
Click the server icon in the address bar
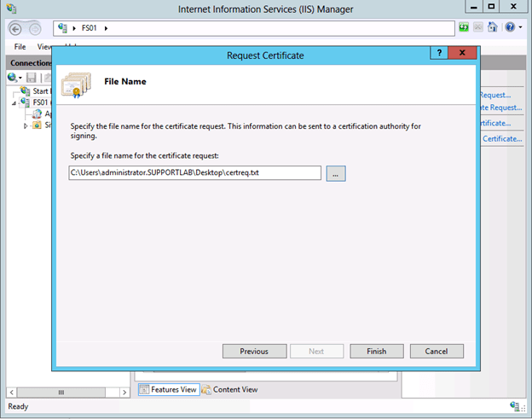(x=63, y=28)
